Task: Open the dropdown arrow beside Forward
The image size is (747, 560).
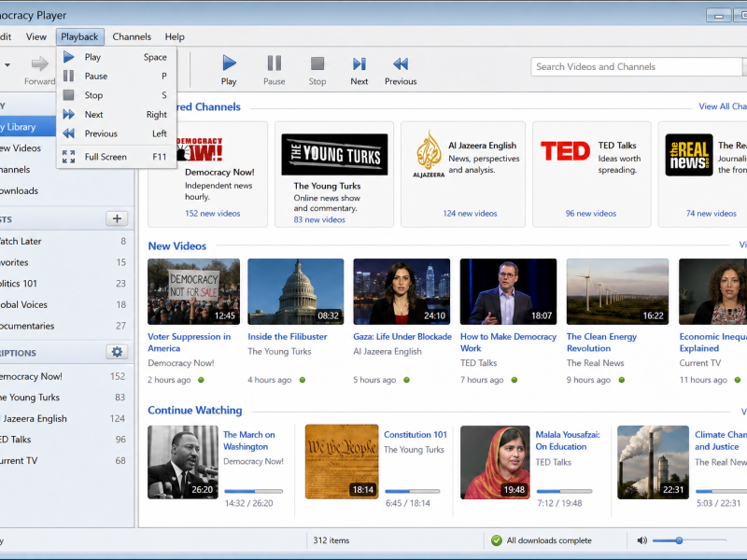Action: point(7,64)
